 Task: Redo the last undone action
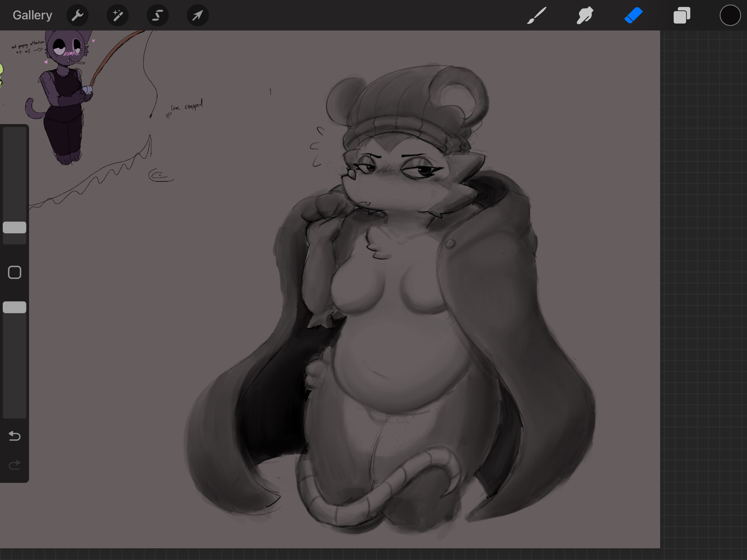click(15, 465)
